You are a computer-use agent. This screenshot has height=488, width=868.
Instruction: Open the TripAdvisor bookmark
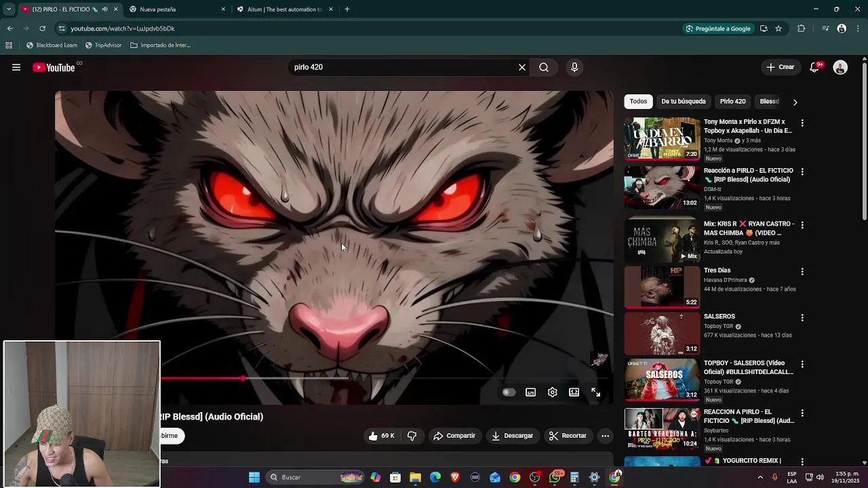(x=103, y=45)
